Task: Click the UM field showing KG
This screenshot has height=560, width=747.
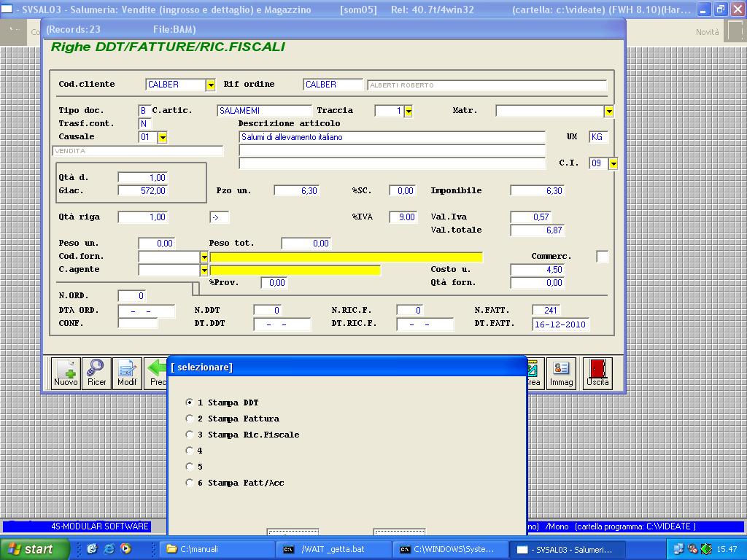Action: pyautogui.click(x=598, y=137)
